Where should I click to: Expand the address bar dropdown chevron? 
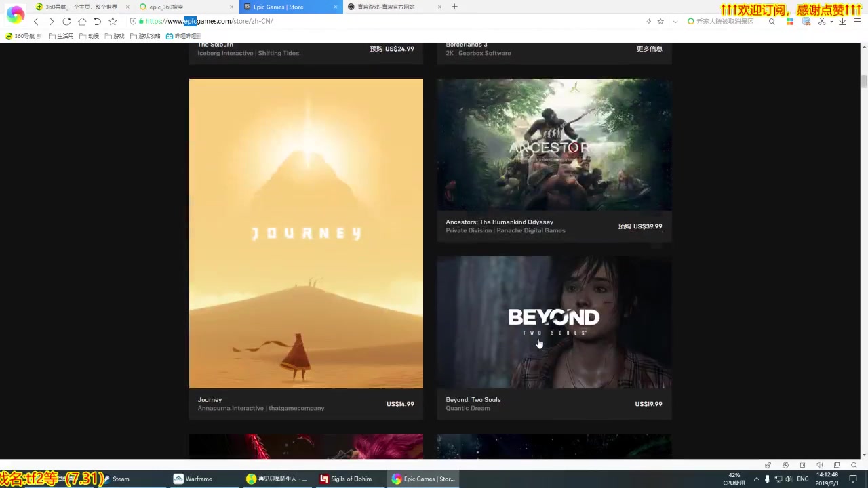[675, 22]
